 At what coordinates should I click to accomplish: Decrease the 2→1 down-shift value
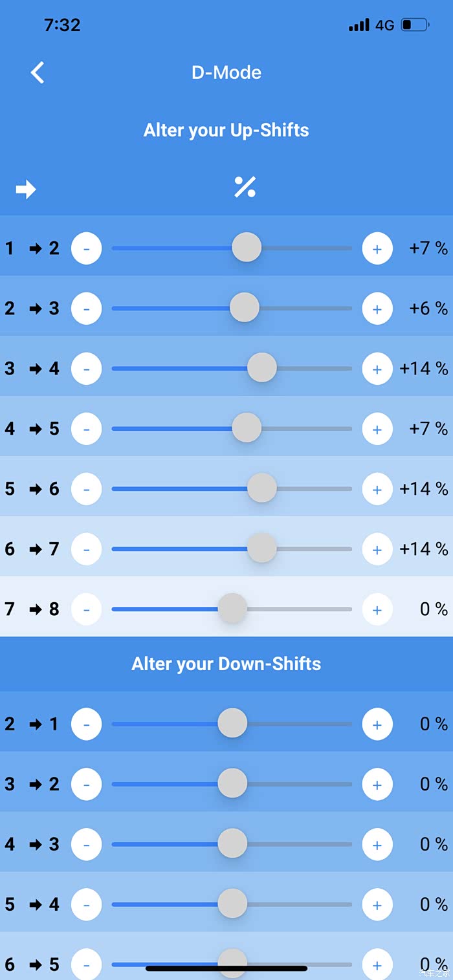click(86, 724)
